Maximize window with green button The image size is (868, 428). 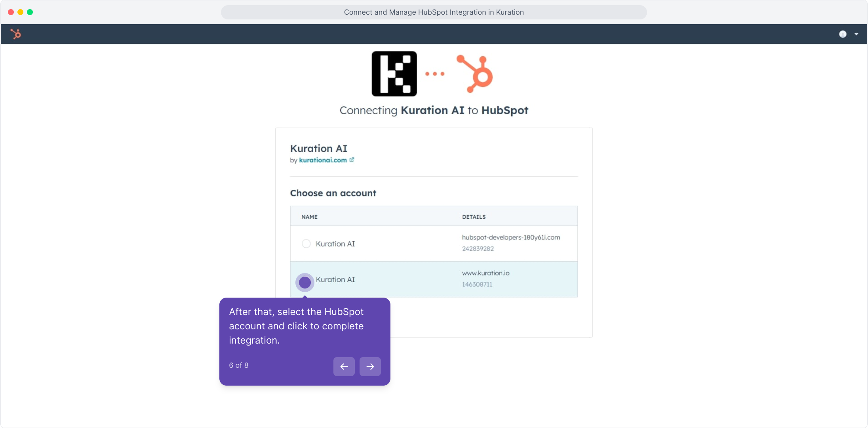pos(30,12)
